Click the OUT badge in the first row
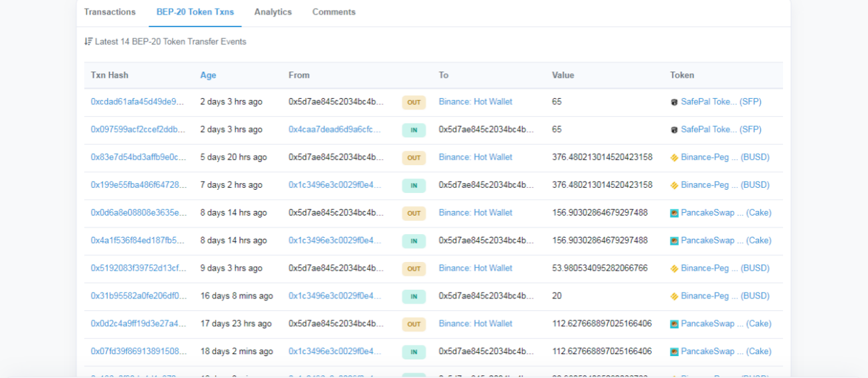 point(413,102)
